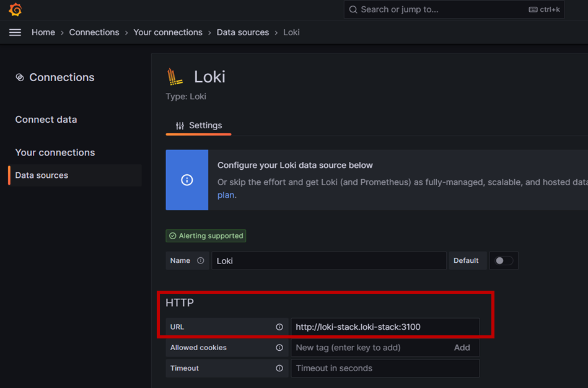Click the Loki breadcrumb
The image size is (588, 388).
point(291,32)
